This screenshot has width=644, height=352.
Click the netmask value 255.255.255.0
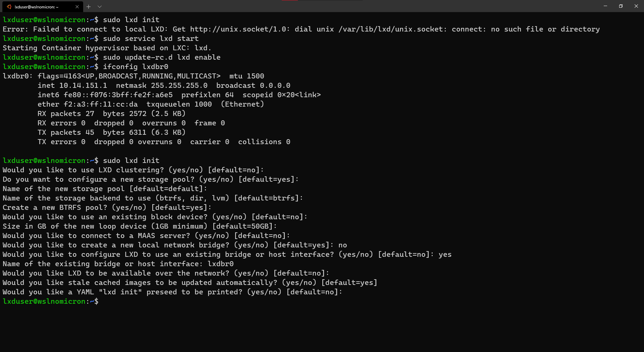coord(179,85)
